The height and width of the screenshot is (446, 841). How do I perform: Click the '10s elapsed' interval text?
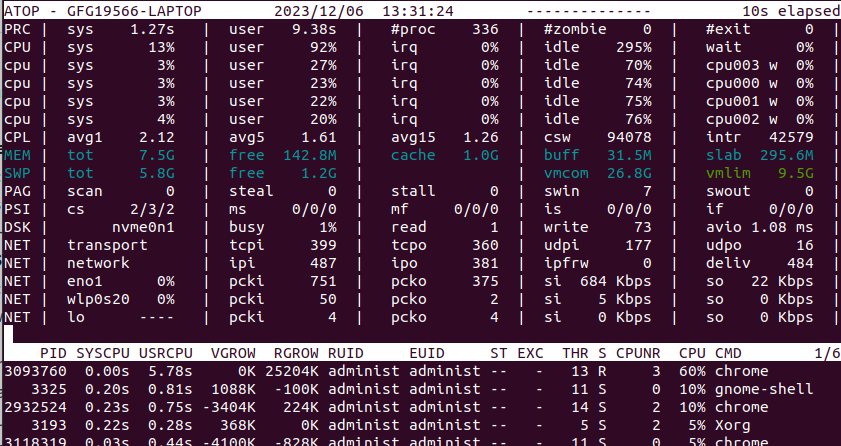pos(791,11)
